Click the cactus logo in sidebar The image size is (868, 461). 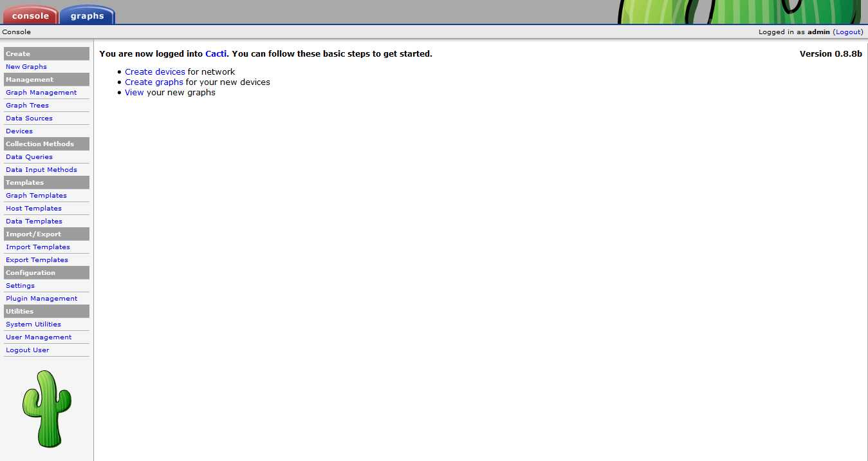click(x=47, y=409)
